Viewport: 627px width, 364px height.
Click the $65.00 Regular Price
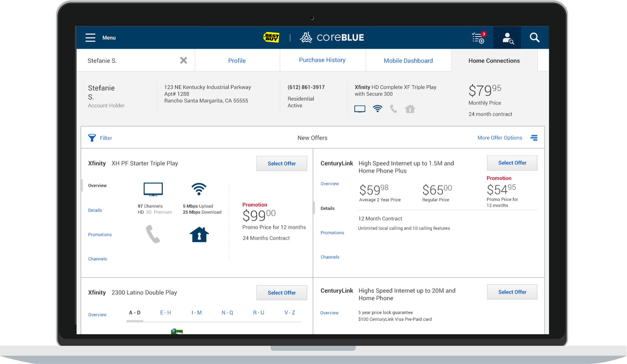[x=437, y=190]
